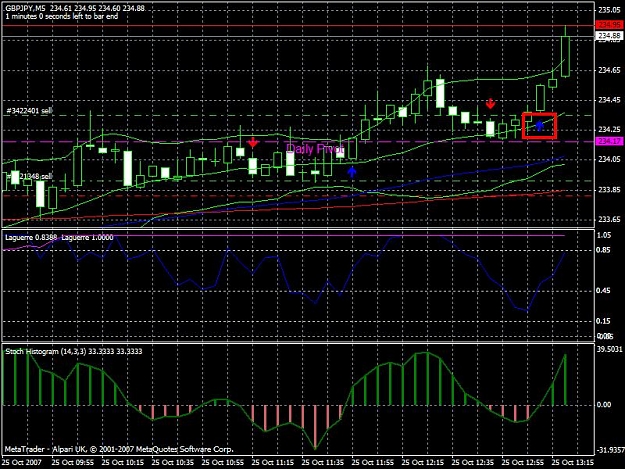This screenshot has width=625, height=469.
Task: Click the 25 Oct 12:55 time label
Action: [523, 462]
